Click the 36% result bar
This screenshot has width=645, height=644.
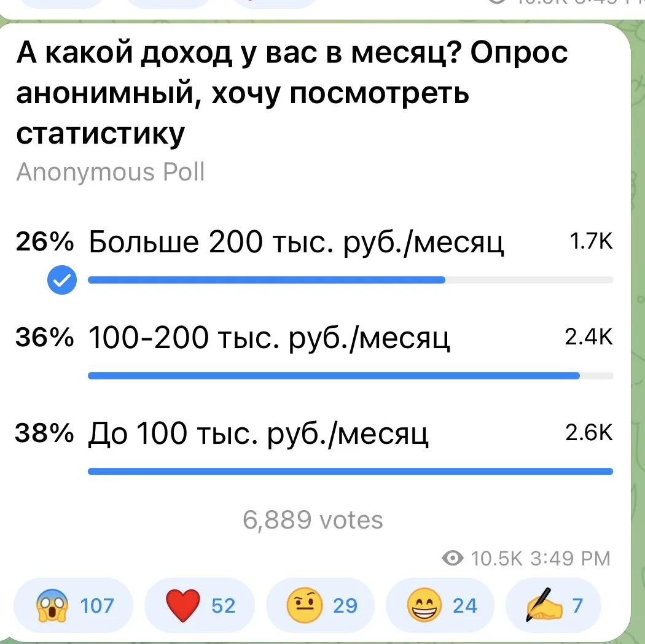click(351, 376)
